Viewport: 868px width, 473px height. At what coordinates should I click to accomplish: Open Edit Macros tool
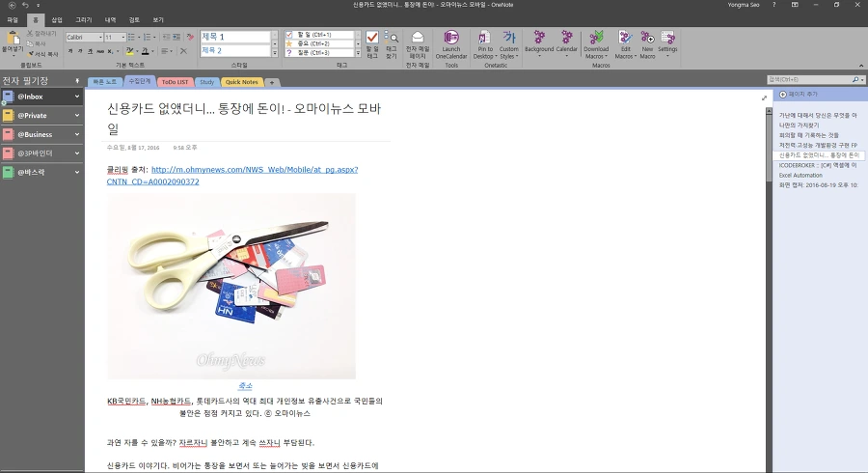click(626, 44)
